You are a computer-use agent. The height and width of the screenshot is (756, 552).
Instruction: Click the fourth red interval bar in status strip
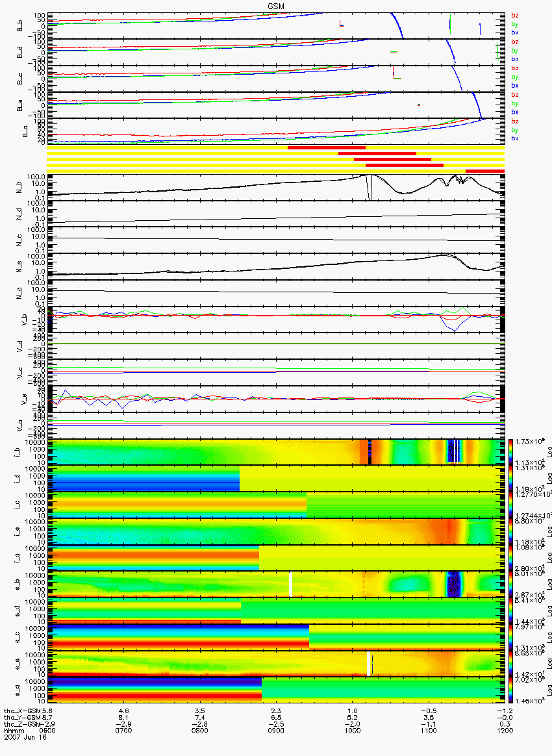[x=405, y=166]
